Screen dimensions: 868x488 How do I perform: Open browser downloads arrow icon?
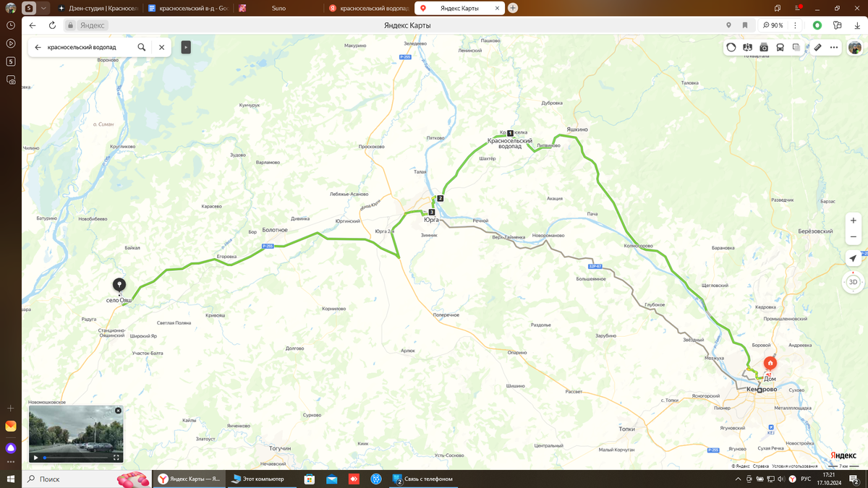point(856,25)
